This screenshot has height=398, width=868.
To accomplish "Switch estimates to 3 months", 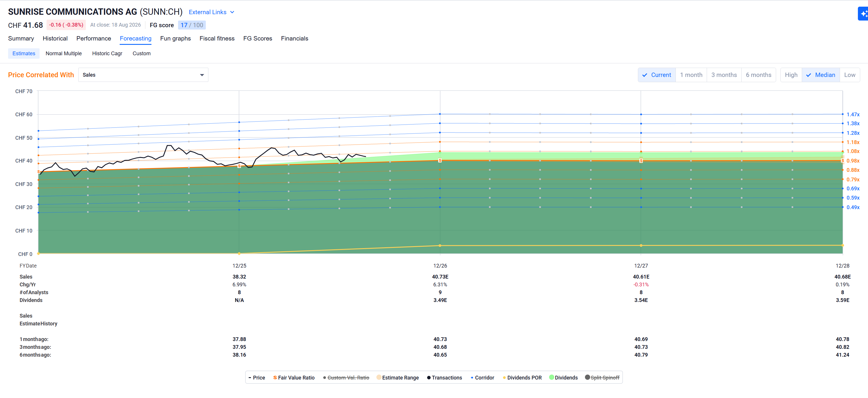I will pyautogui.click(x=724, y=75).
